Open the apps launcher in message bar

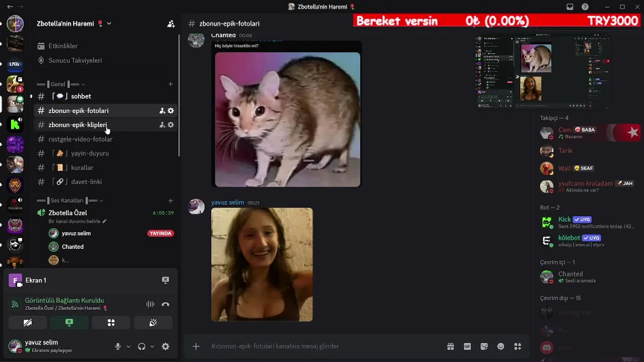517,346
